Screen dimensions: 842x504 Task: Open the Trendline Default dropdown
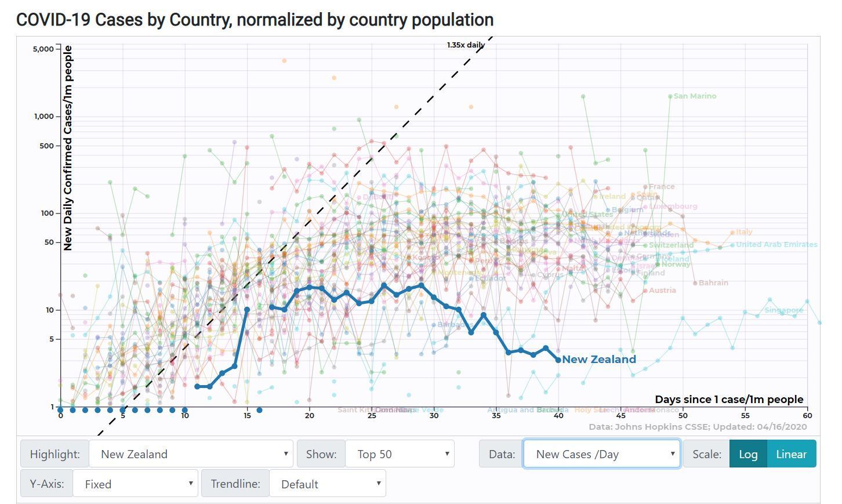[x=328, y=484]
